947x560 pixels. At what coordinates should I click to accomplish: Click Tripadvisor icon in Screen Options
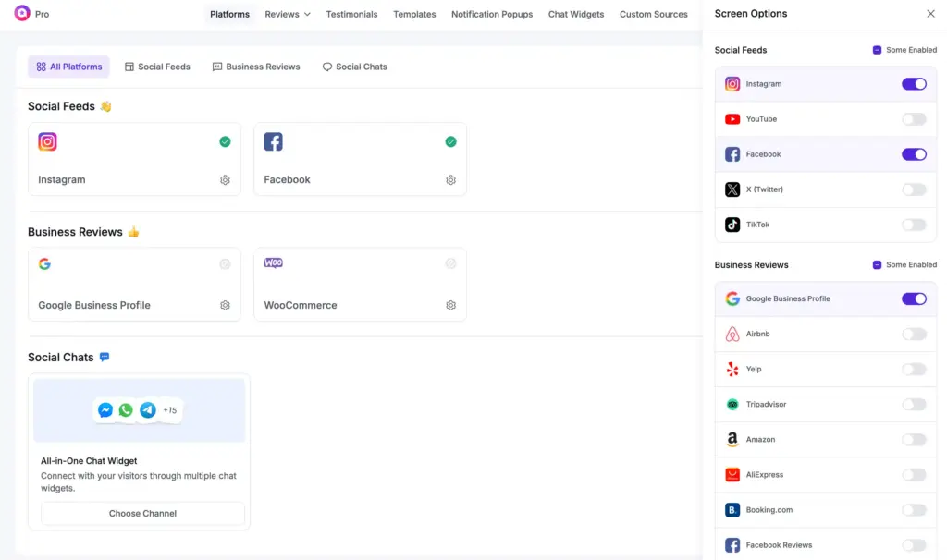tap(732, 405)
